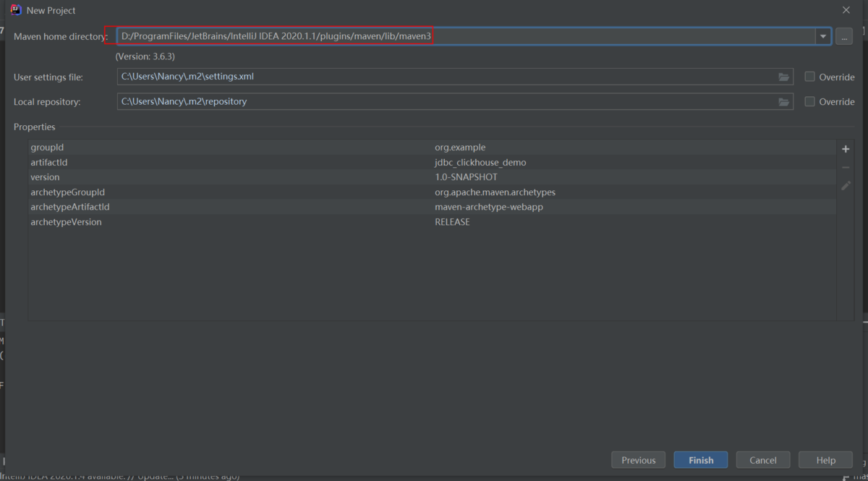Enable Override for Local repository
Image resolution: width=868 pixels, height=481 pixels.
[810, 102]
